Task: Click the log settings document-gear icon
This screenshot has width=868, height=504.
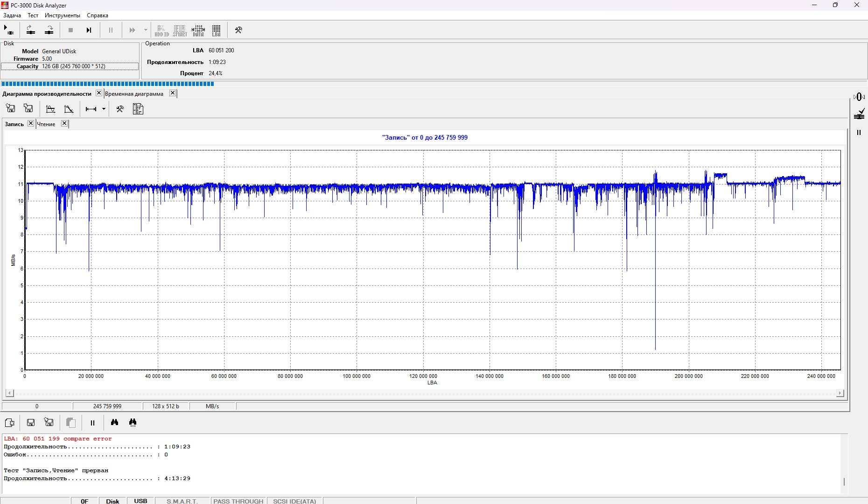Action: click(10, 423)
